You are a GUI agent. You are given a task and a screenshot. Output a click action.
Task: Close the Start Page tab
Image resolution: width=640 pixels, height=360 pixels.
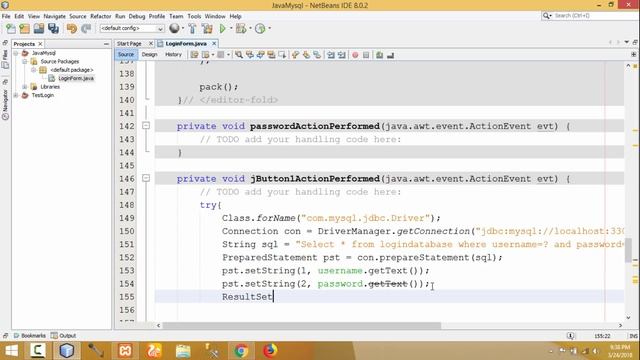151,43
